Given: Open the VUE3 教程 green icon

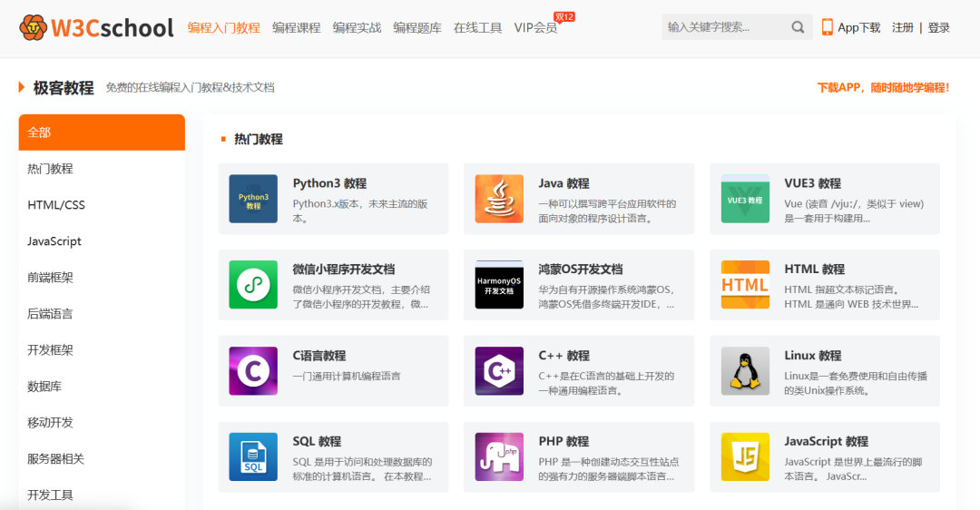Looking at the screenshot, I should click(x=745, y=199).
